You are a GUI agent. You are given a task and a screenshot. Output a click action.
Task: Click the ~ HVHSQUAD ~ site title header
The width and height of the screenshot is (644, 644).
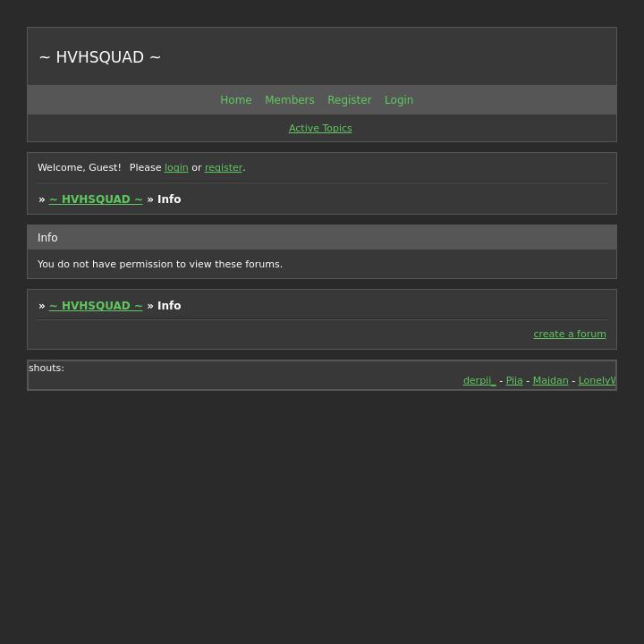tap(100, 57)
